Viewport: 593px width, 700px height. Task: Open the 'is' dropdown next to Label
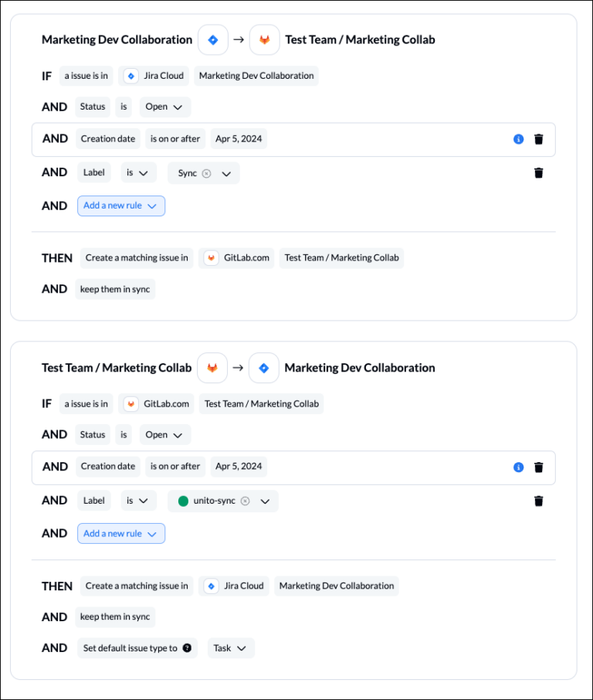point(137,172)
